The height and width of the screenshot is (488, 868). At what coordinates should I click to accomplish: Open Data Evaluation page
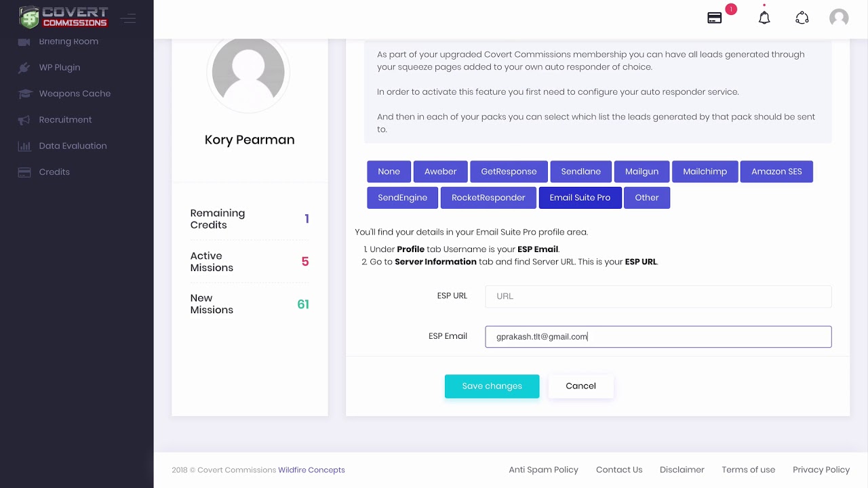pyautogui.click(x=73, y=146)
